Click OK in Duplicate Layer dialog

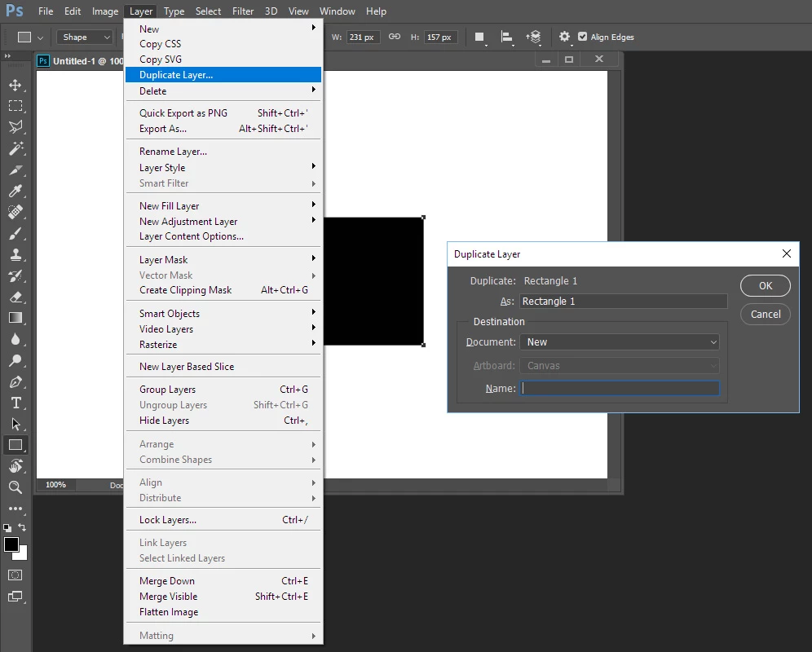766,285
